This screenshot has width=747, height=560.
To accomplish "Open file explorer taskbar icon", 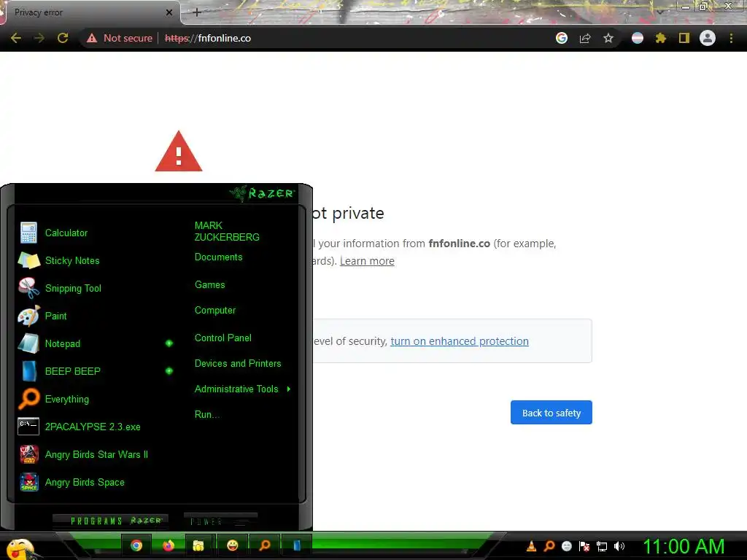I will click(198, 545).
